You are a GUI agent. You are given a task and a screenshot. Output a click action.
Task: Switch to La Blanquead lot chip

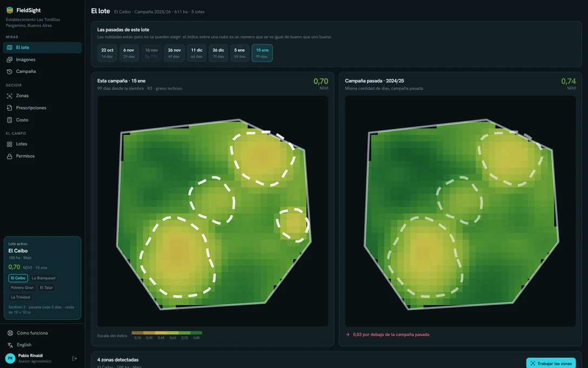coord(43,278)
